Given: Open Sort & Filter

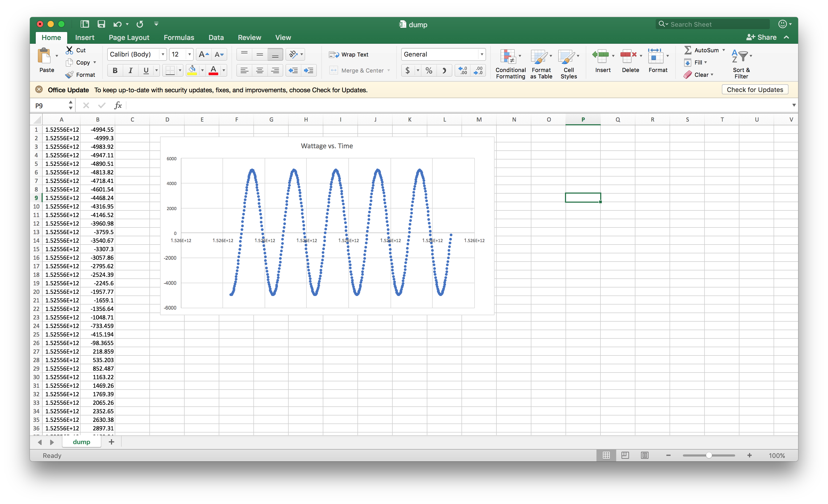Looking at the screenshot, I should [741, 64].
